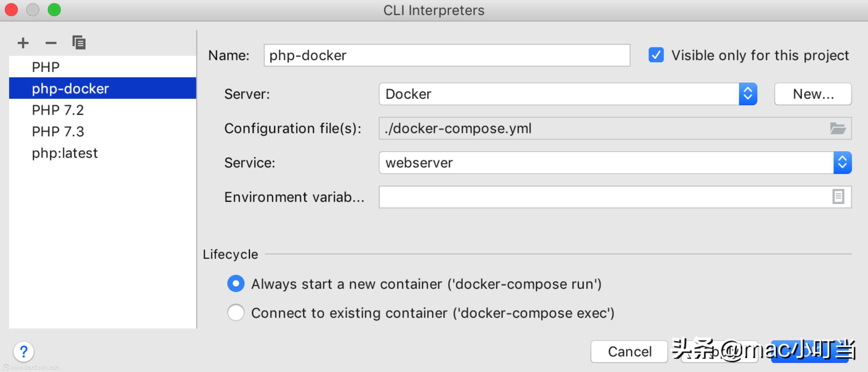Viewport: 868px width, 372px height.
Task: Uncheck Visible only for this project
Action: pyautogui.click(x=656, y=55)
